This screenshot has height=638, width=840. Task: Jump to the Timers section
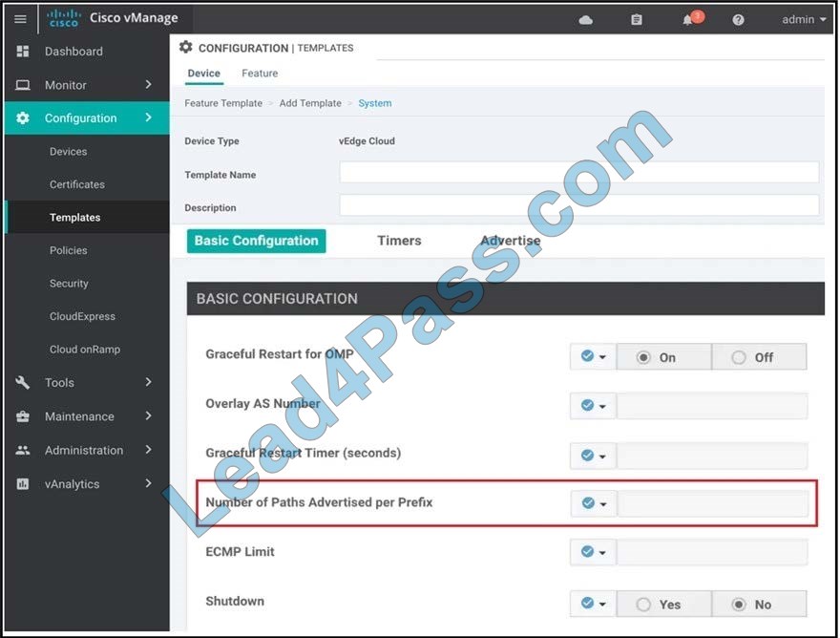pyautogui.click(x=399, y=241)
